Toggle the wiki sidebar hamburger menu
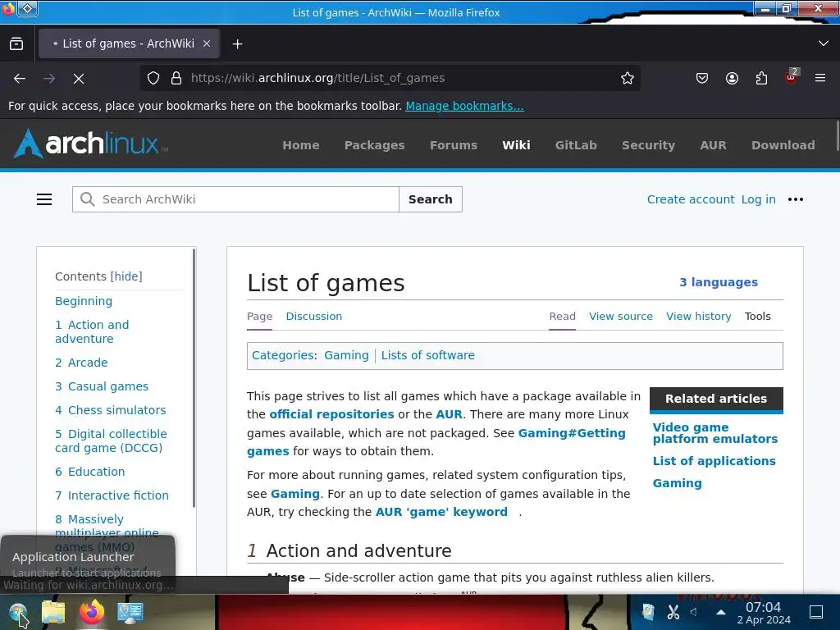Viewport: 840px width, 630px height. 44,199
